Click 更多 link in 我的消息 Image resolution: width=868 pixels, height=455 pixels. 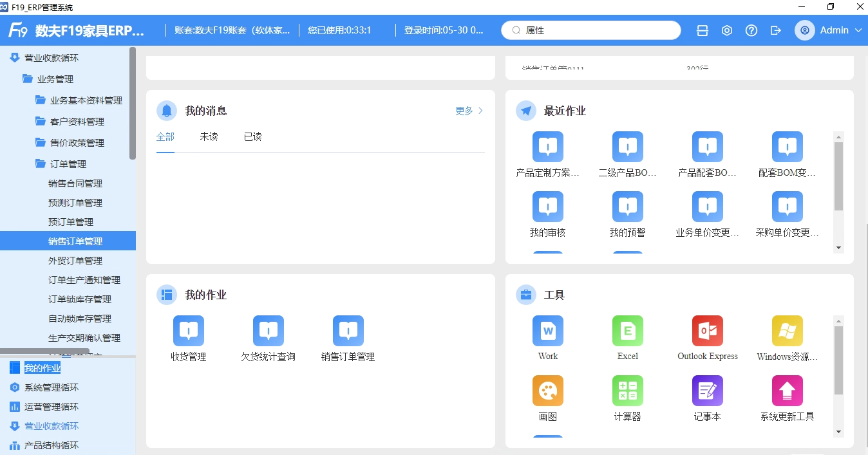[x=469, y=111]
